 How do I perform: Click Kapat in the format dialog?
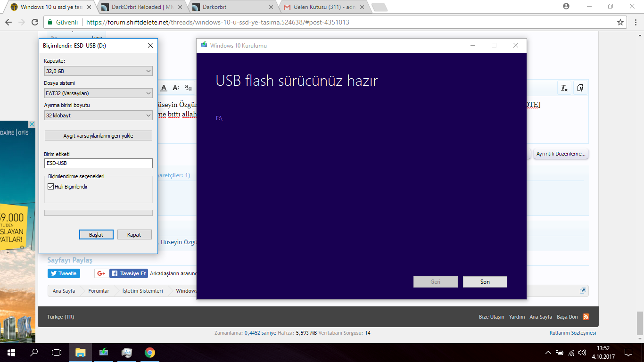pyautogui.click(x=134, y=235)
